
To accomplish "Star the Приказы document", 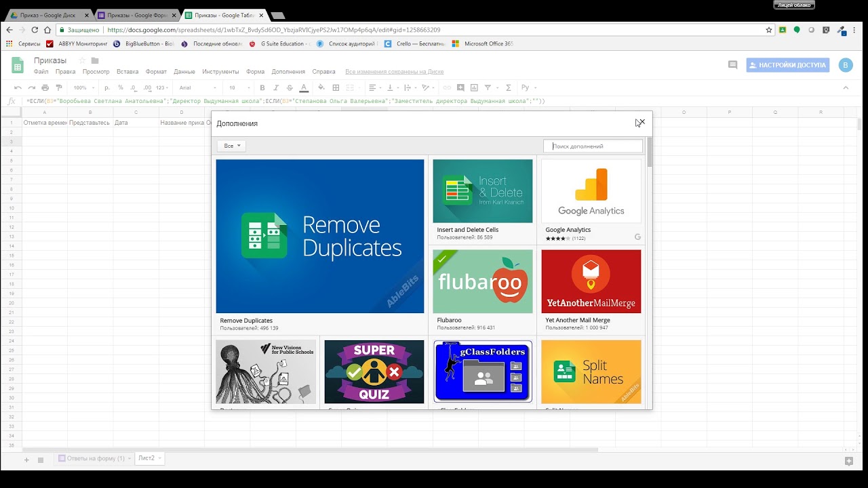I will (82, 61).
